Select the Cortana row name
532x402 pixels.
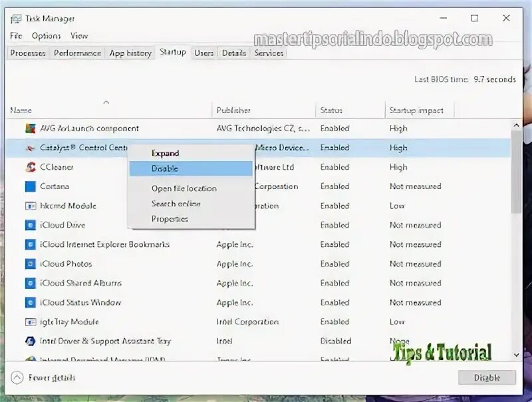pos(55,186)
